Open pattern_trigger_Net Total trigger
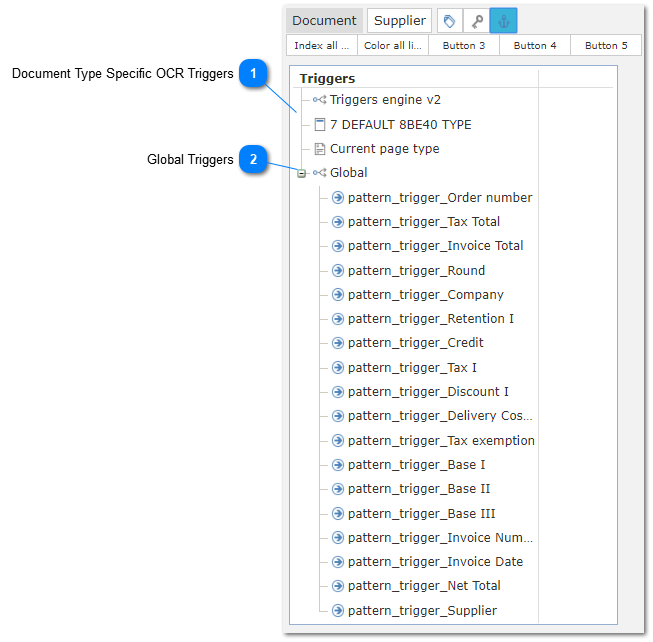 point(424,586)
